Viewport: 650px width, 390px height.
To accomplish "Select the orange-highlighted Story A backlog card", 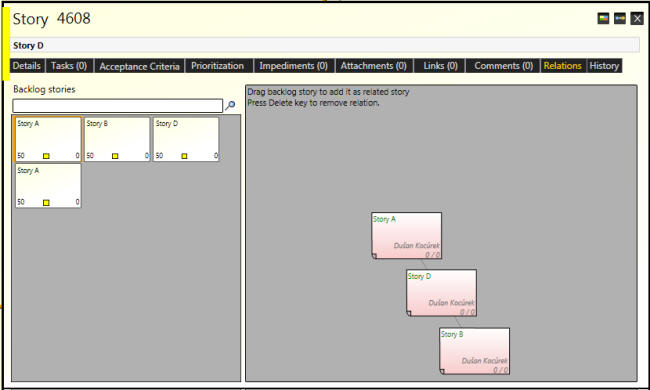I will pos(48,139).
